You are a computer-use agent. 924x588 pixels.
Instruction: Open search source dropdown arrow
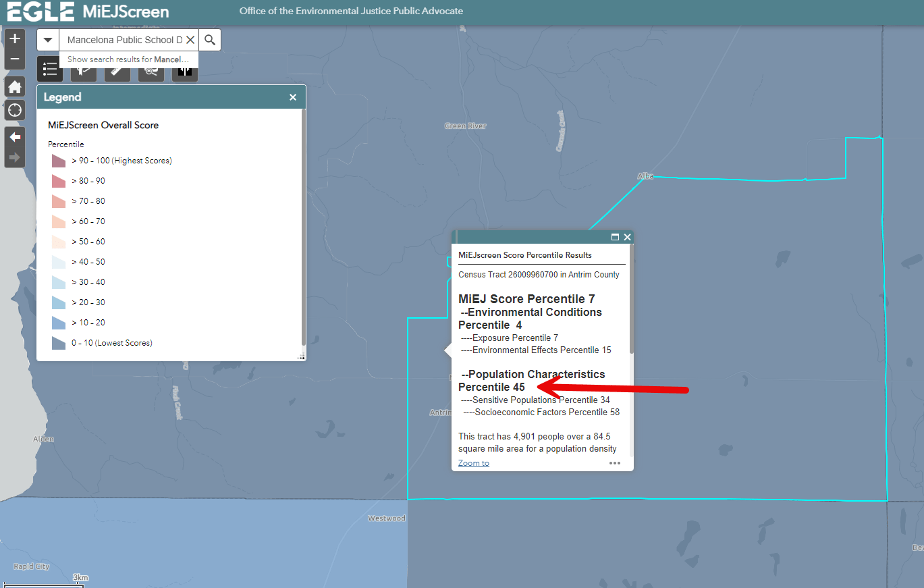pyautogui.click(x=48, y=40)
